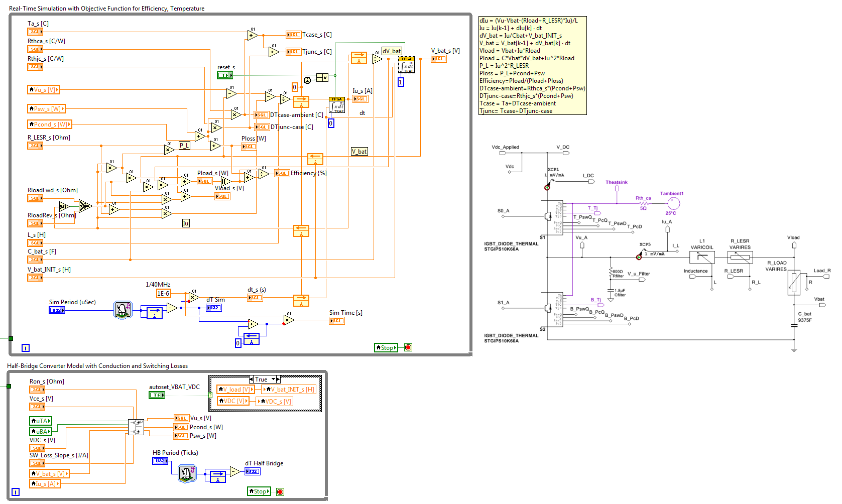Screen dimensions: 842x504
Task: Click the Pcond_s [W] indicator in half-bridge loop
Action: [181, 427]
